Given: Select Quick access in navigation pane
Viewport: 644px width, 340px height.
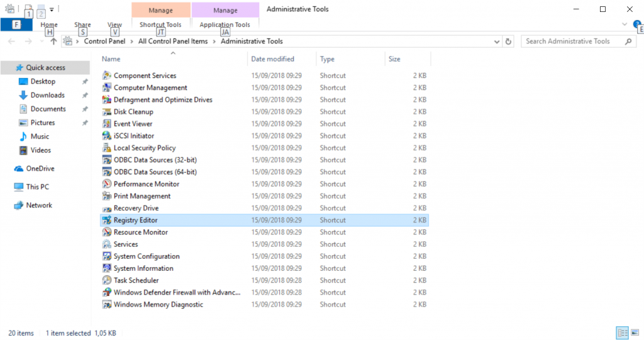Looking at the screenshot, I should point(45,67).
